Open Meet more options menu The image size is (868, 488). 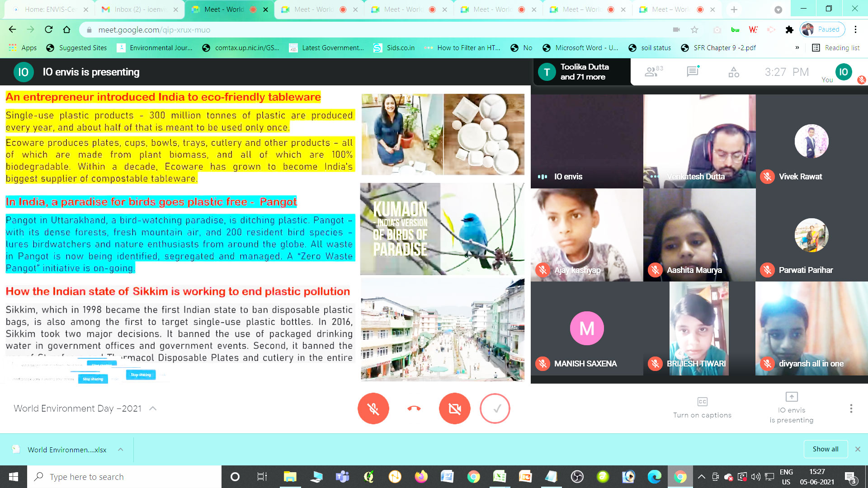(x=851, y=408)
